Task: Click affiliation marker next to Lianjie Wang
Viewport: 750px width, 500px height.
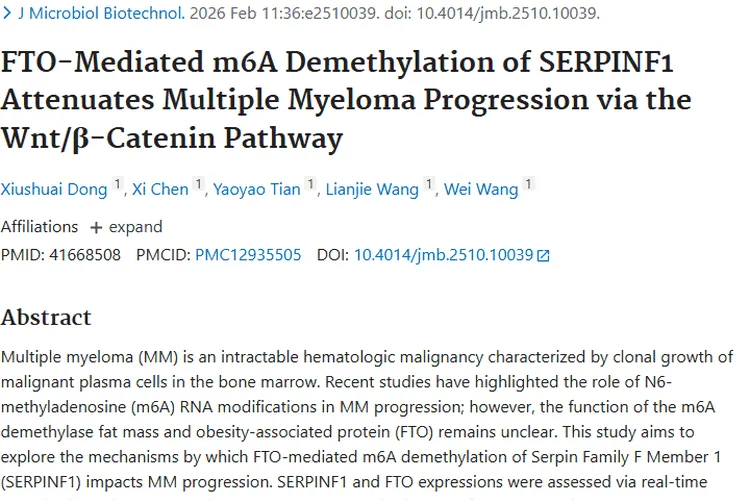Action: point(430,184)
